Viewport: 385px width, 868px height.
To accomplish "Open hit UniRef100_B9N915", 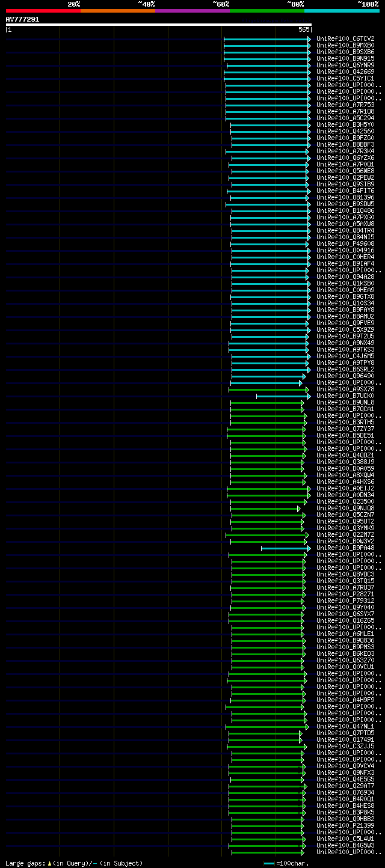I will point(345,58).
